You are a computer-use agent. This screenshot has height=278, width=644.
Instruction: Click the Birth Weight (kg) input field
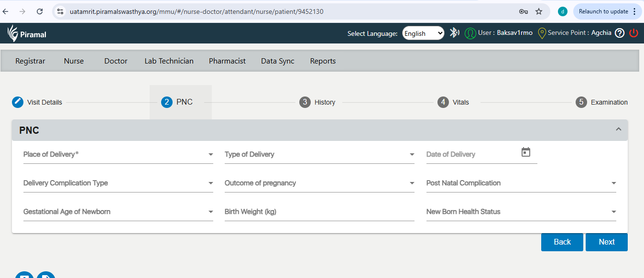[x=319, y=212]
